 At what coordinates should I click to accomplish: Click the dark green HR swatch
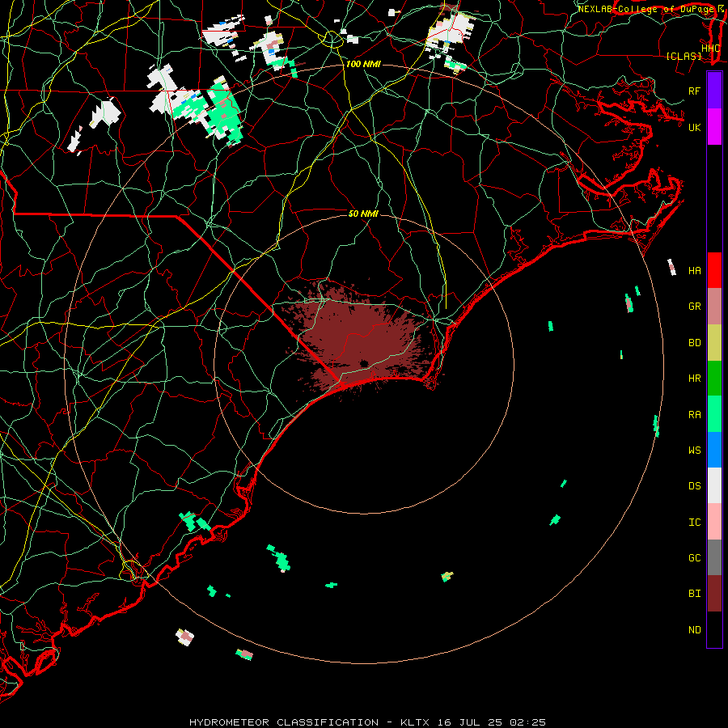[714, 379]
